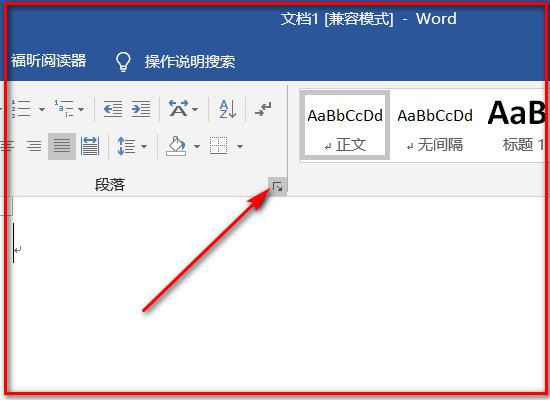550x400 pixels.
Task: Open the 福昕阅读器 ribbon tab
Action: (48, 61)
